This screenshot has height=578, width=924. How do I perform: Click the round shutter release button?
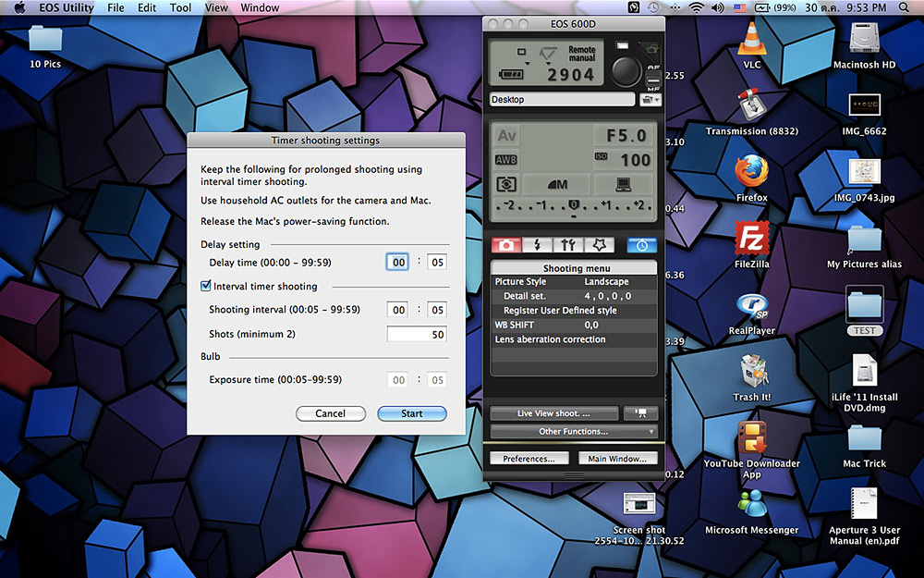pyautogui.click(x=626, y=71)
